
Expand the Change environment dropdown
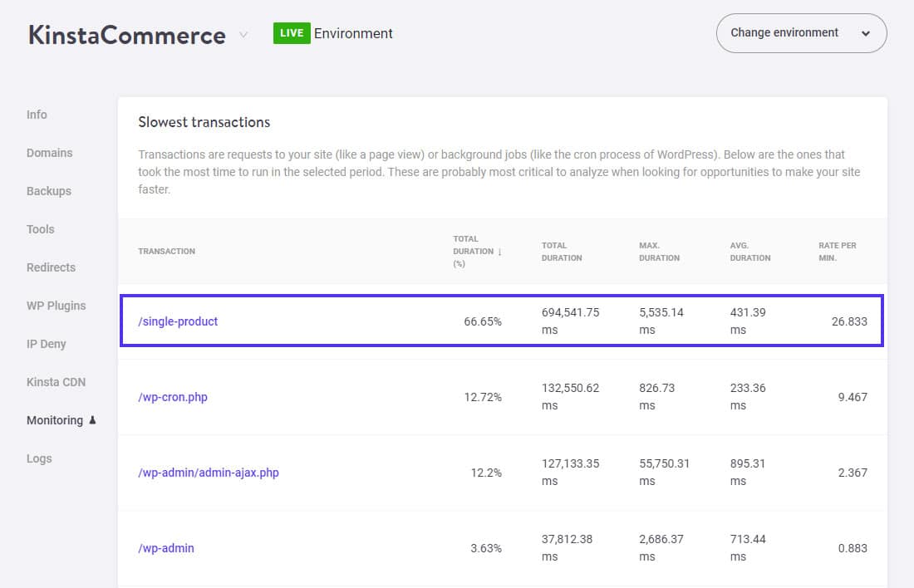pyautogui.click(x=800, y=33)
